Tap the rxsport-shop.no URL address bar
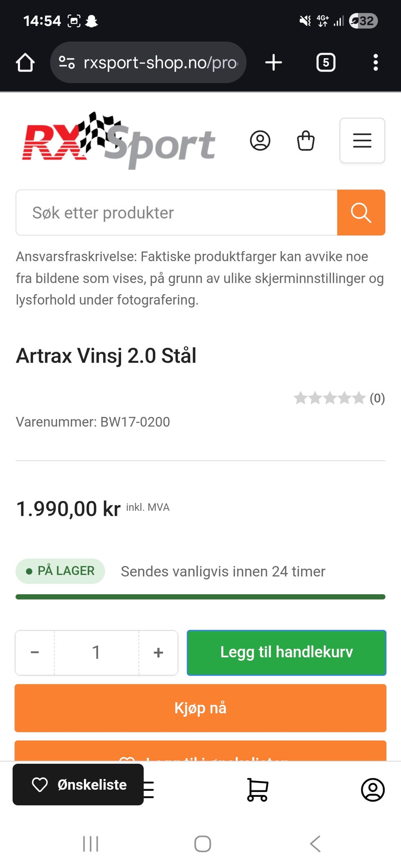 (x=148, y=63)
